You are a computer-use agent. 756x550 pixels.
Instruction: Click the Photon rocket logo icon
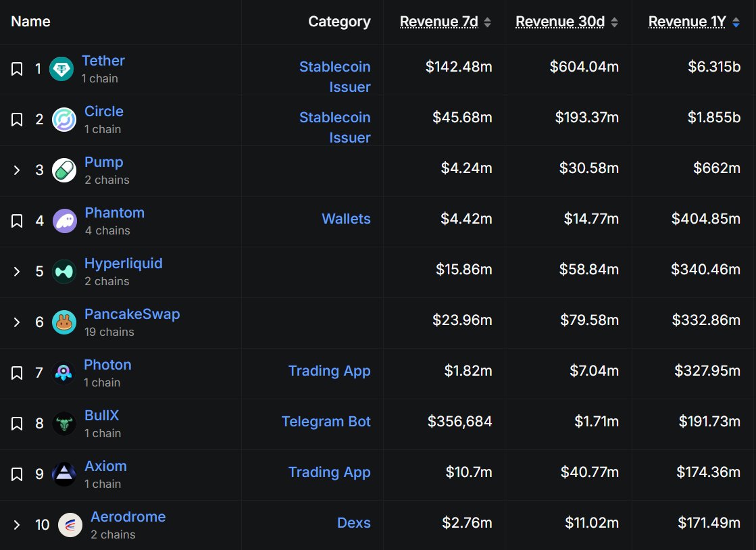[64, 372]
